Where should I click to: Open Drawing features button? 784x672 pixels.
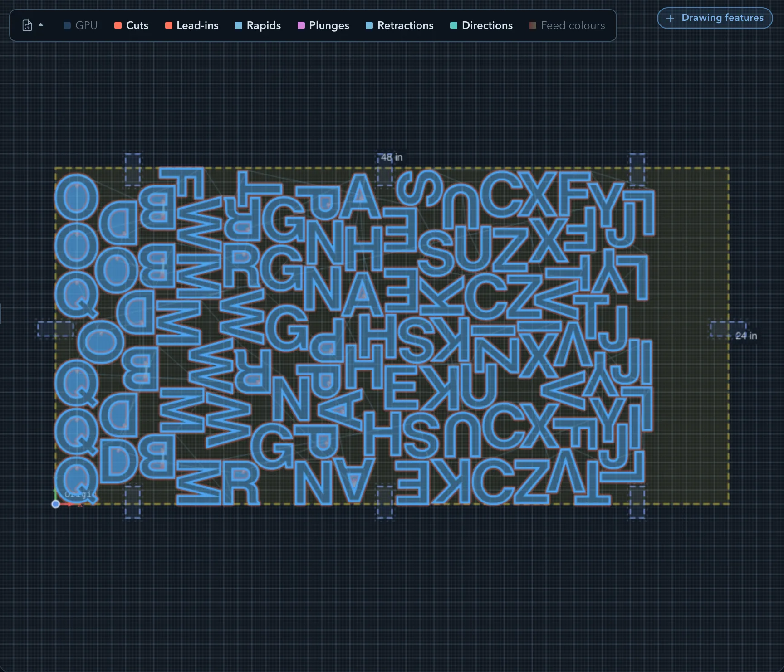715,18
